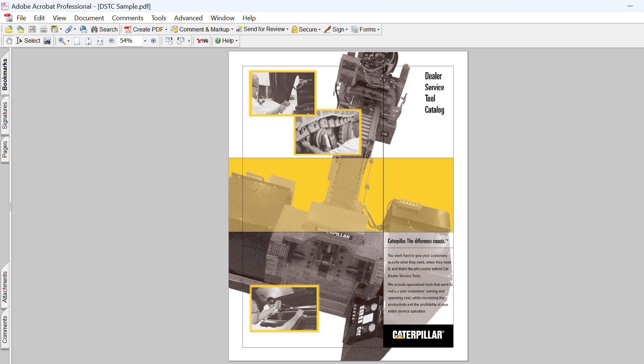Click the Yahoo search toolbar icon
This screenshot has height=364, width=644.
[x=202, y=41]
